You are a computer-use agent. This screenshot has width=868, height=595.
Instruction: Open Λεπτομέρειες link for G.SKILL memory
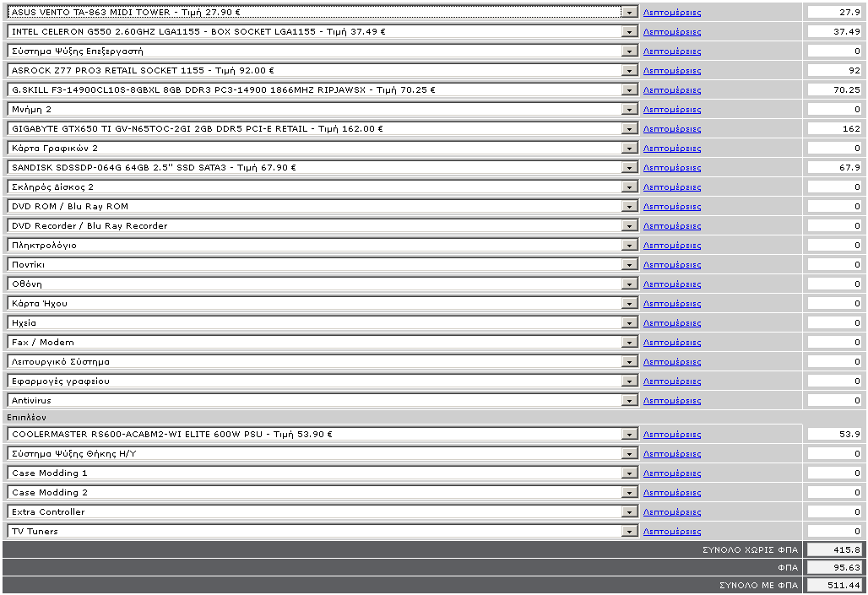click(x=672, y=89)
